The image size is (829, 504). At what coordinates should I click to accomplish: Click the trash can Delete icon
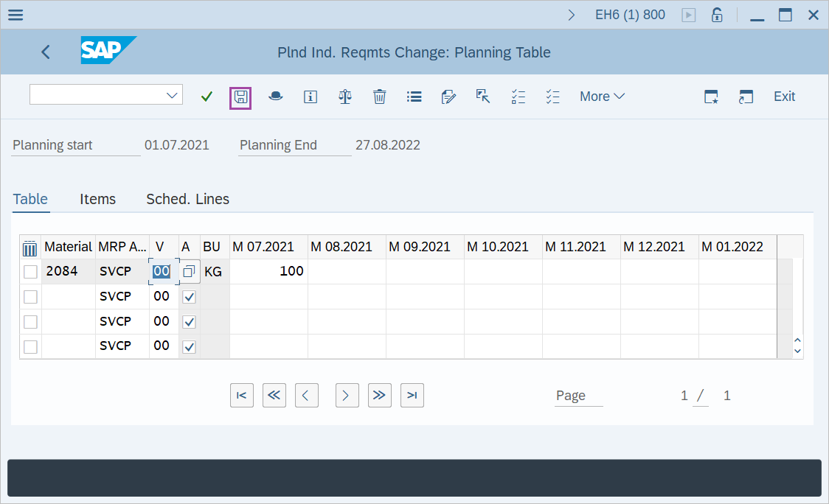click(x=379, y=97)
